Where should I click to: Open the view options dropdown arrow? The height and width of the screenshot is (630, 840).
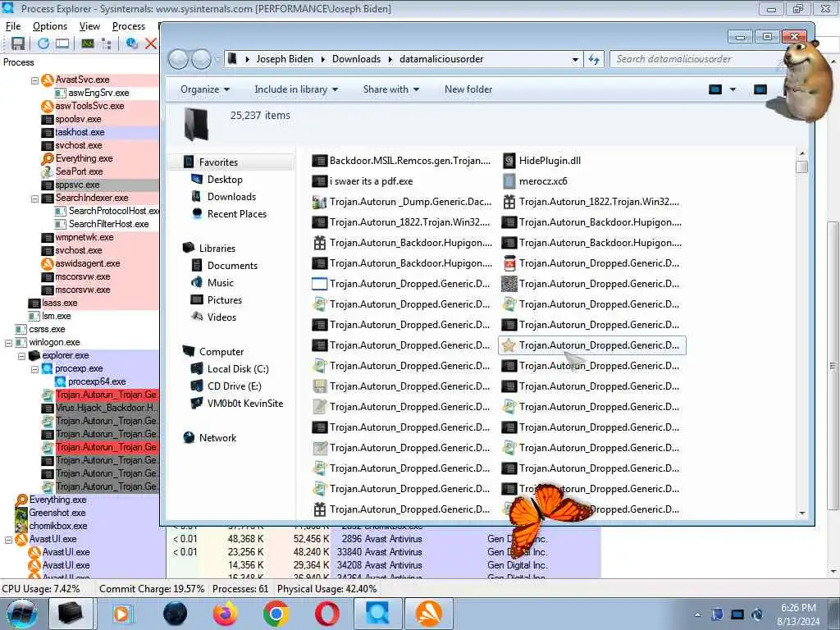pyautogui.click(x=733, y=89)
